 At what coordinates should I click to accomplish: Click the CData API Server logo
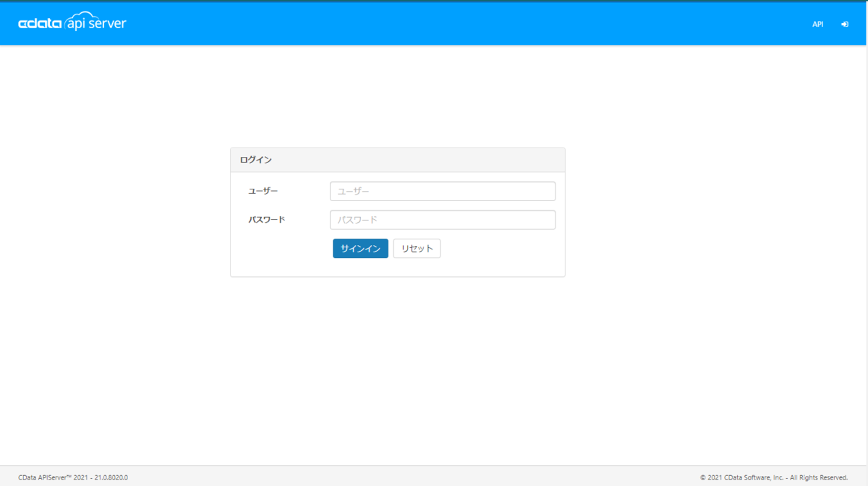pyautogui.click(x=72, y=23)
